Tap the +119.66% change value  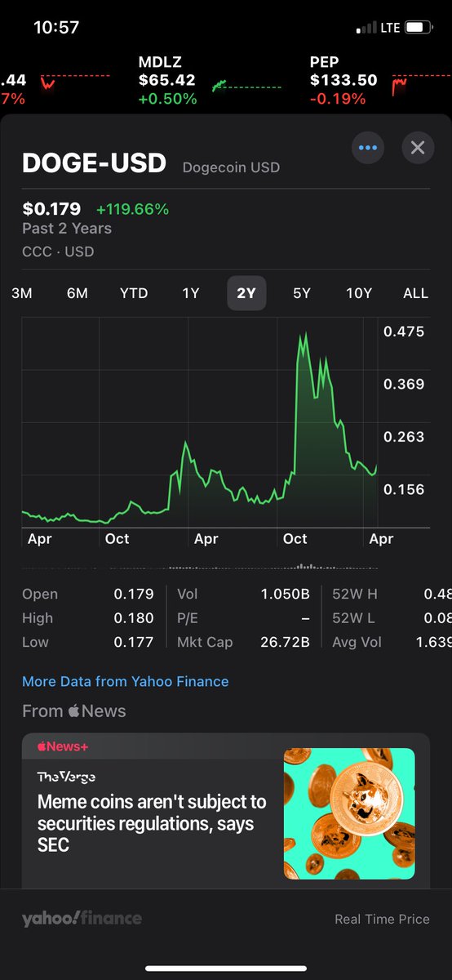tap(132, 209)
